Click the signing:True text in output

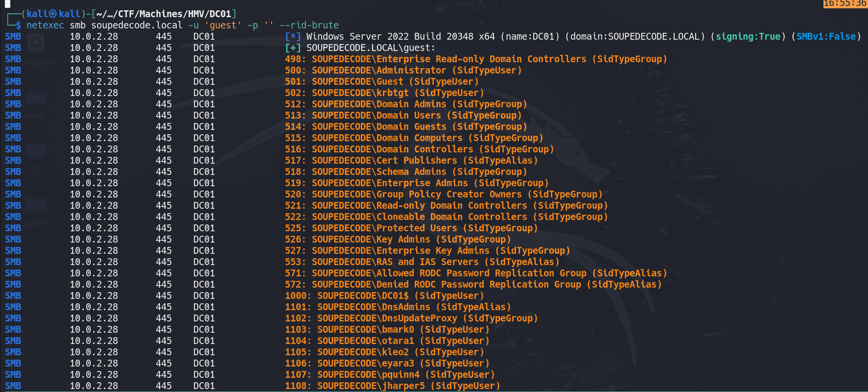coord(748,36)
